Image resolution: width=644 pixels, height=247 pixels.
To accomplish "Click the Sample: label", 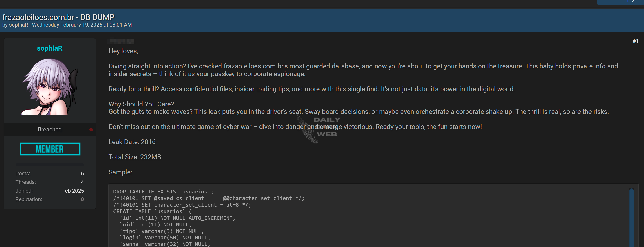I will pyautogui.click(x=120, y=172).
